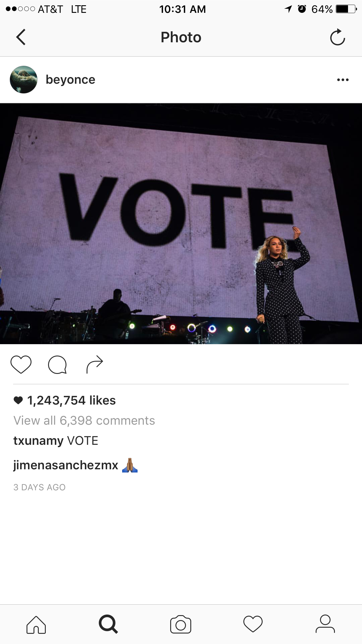The image size is (362, 644).
Task: Tap the battery status indicator
Action: pos(346,9)
